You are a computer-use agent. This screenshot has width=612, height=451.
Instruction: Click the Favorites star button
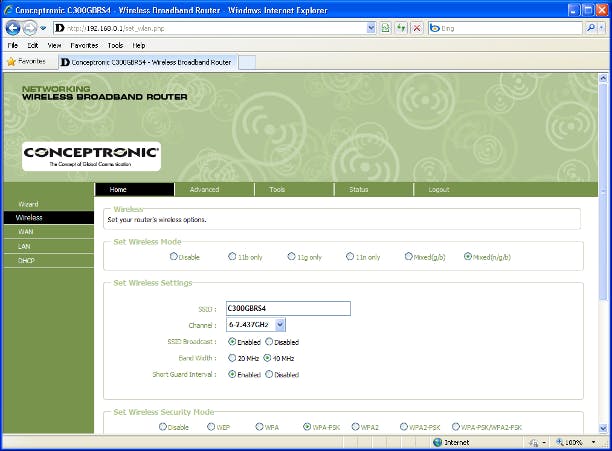(27, 61)
